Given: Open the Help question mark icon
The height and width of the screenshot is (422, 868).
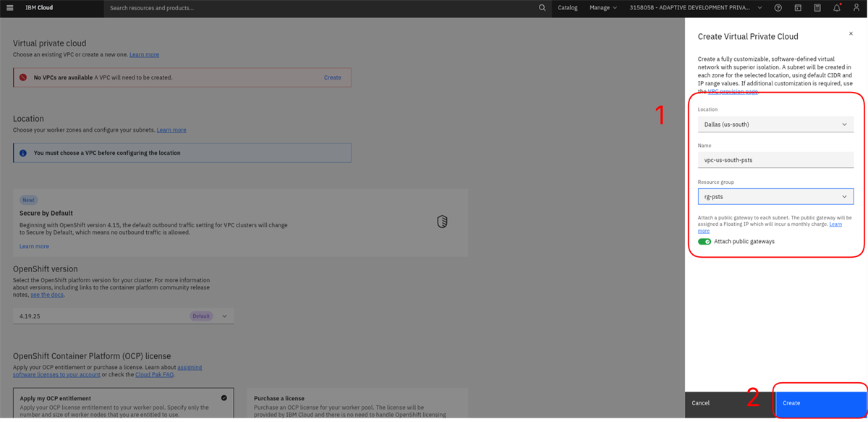Looking at the screenshot, I should 778,8.
